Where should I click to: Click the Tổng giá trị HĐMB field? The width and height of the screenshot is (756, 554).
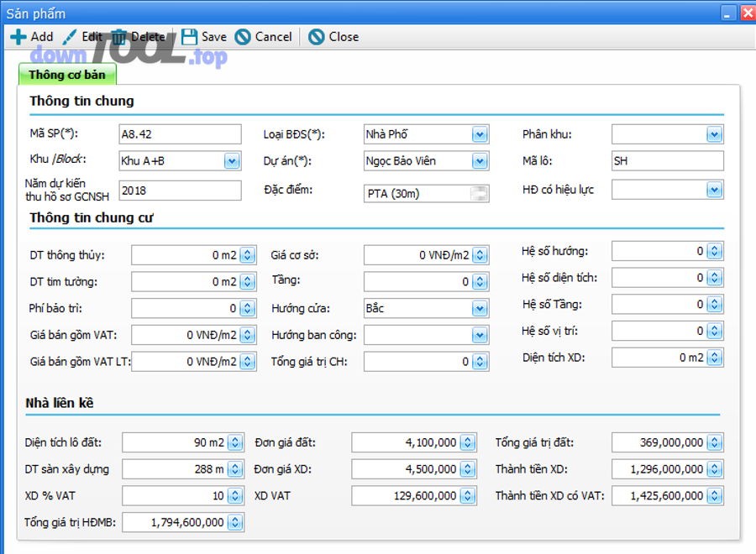176,522
